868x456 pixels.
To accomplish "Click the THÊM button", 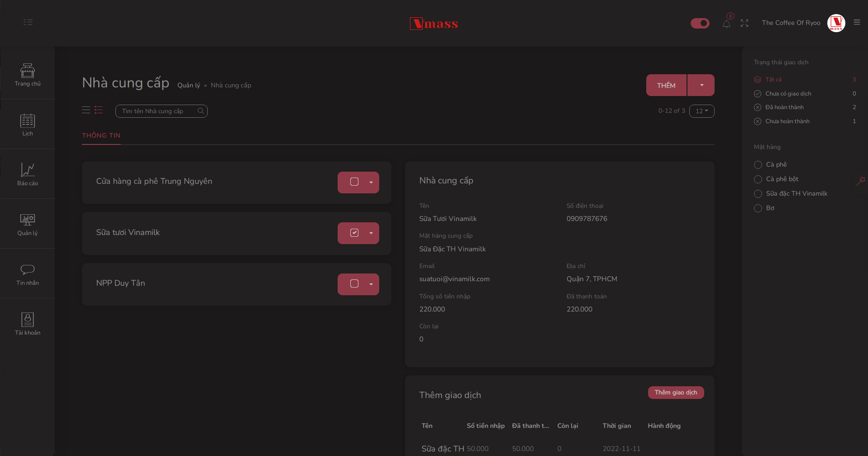I will pyautogui.click(x=666, y=85).
